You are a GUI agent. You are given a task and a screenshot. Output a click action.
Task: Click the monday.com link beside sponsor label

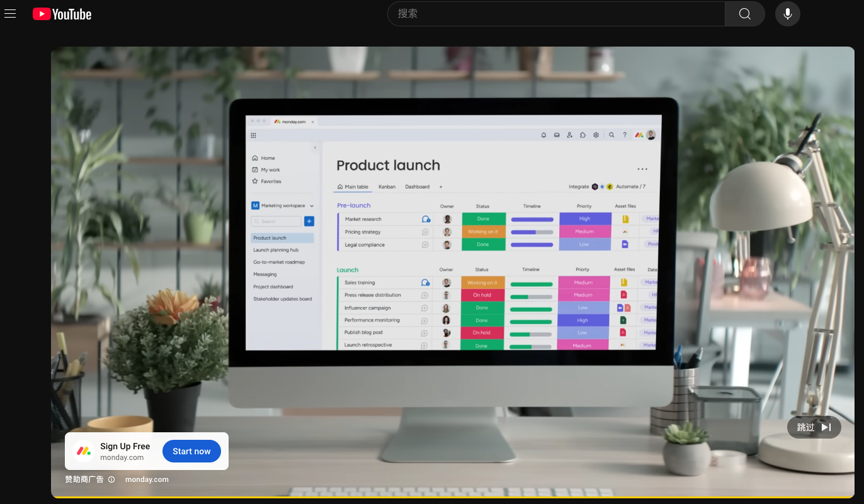(x=147, y=479)
